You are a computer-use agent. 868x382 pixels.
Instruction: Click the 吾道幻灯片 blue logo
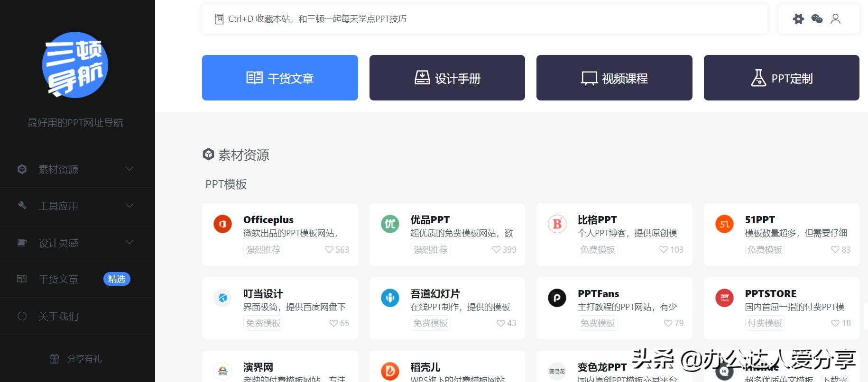[390, 298]
